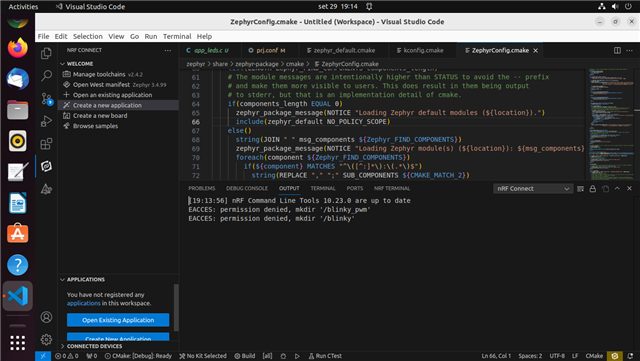
Task: Open Ubuntu Software from the dock
Action: (18, 234)
